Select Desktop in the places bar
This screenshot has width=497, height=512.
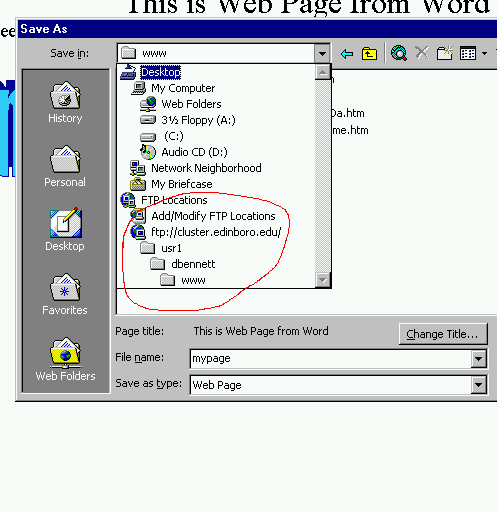(x=65, y=230)
